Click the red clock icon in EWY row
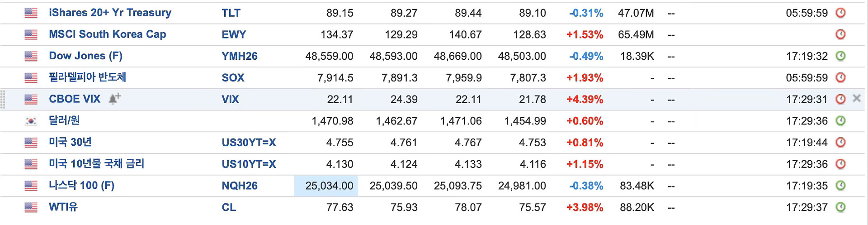Image resolution: width=868 pixels, height=225 pixels. pos(840,34)
